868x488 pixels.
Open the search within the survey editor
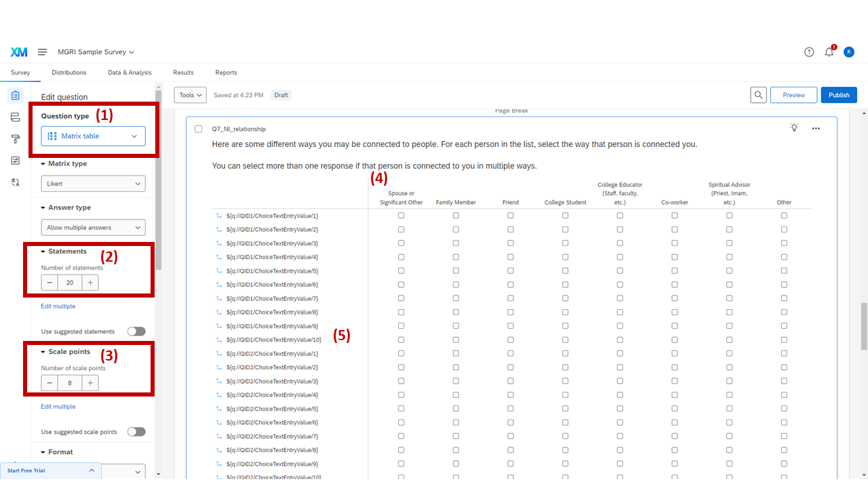tap(758, 95)
